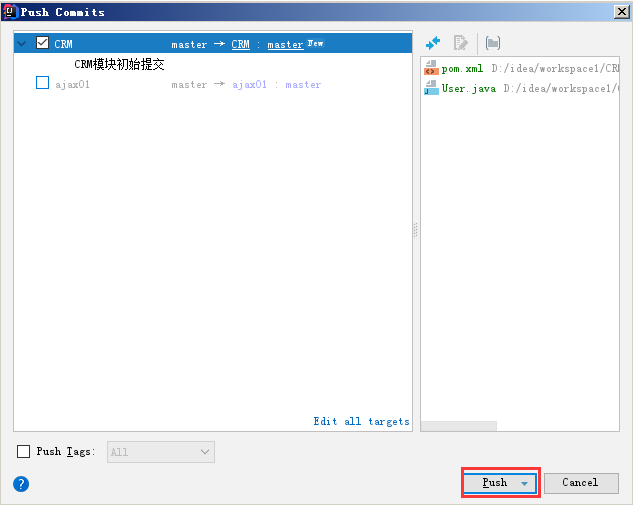Toggle the Push Tags checkbox

(24, 452)
